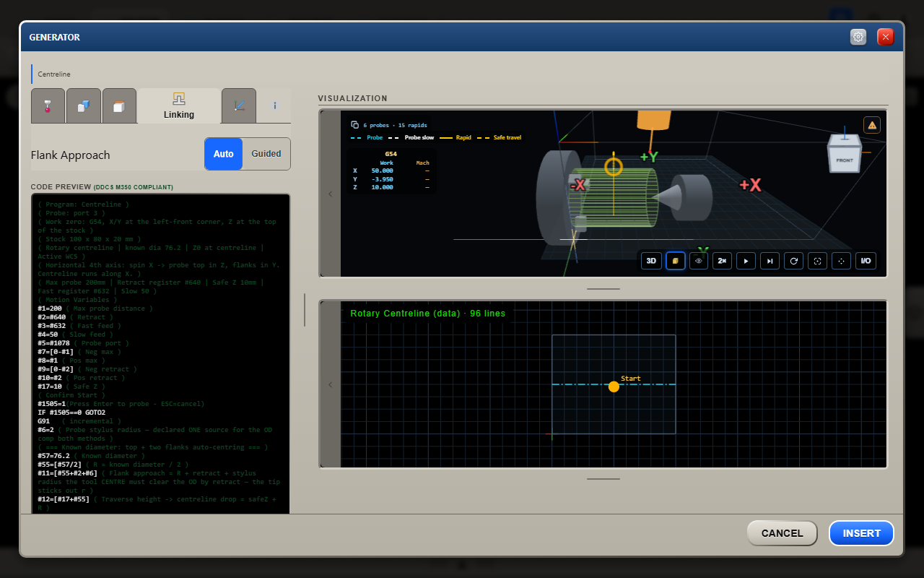The image size is (924, 578).
Task: Click the handle below the data plot panel
Action: 603,478
